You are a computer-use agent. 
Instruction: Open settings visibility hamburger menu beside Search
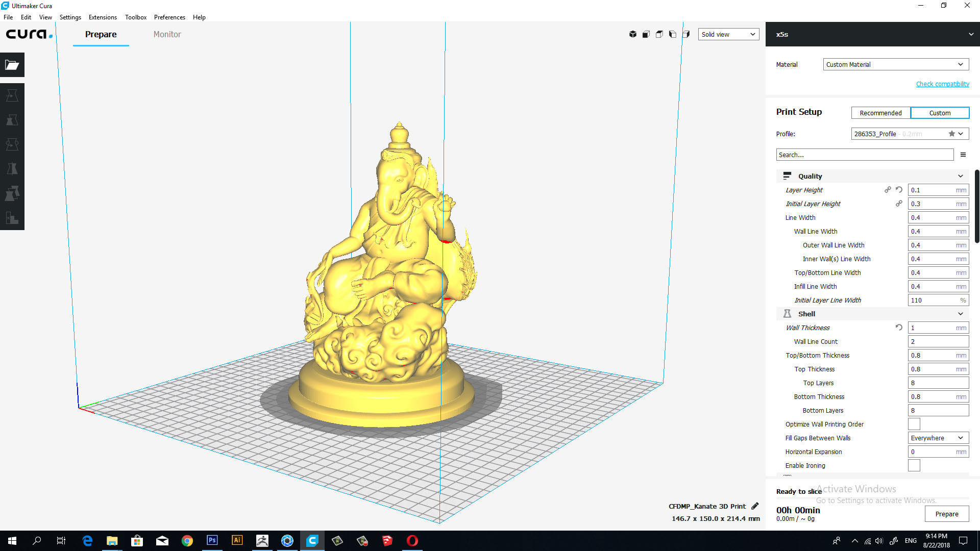pos(963,155)
